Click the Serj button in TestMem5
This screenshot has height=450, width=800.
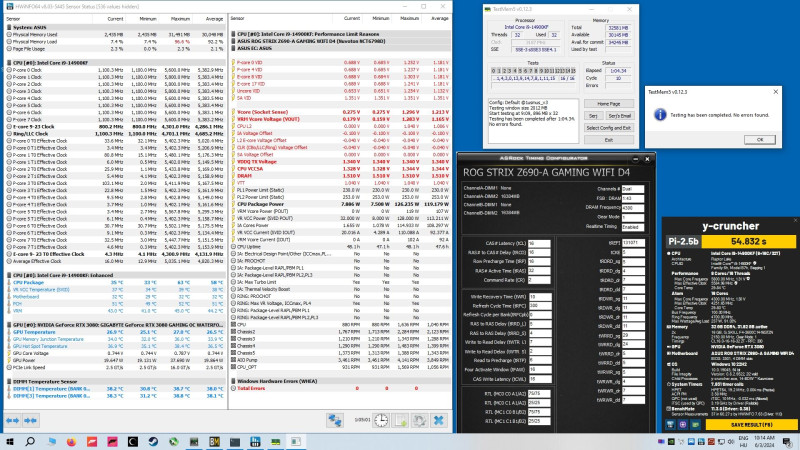(x=593, y=116)
